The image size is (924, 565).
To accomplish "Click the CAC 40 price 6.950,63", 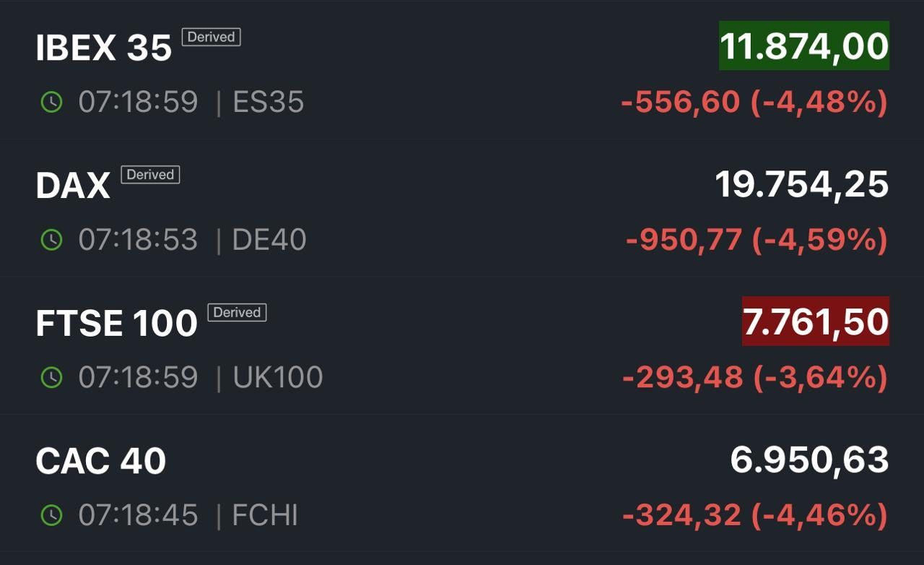I will (809, 460).
